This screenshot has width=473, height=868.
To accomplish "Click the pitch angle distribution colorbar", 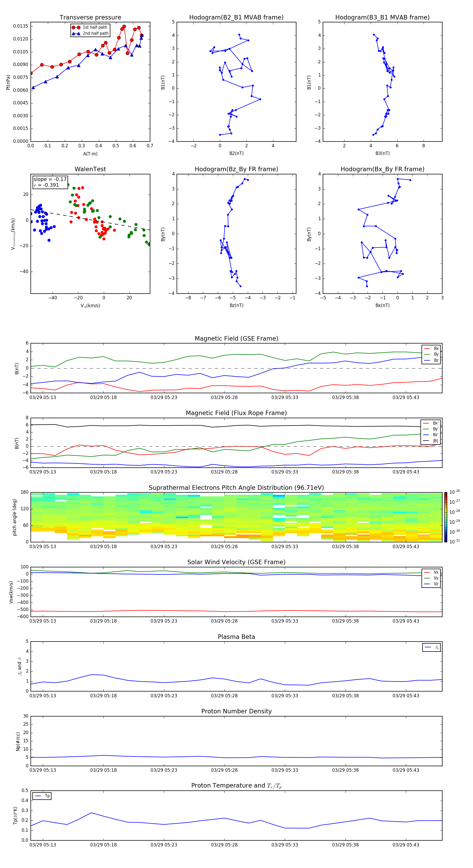I will (445, 517).
